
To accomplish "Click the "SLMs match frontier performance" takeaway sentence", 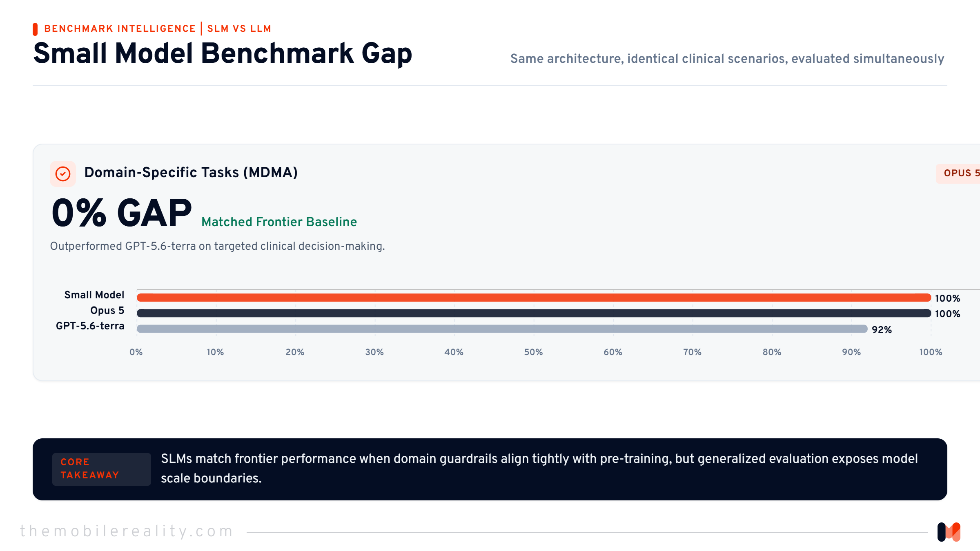I will (x=539, y=469).
